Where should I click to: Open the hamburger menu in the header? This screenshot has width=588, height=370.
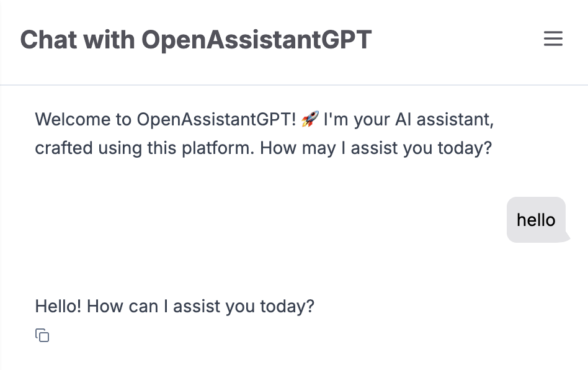point(553,39)
